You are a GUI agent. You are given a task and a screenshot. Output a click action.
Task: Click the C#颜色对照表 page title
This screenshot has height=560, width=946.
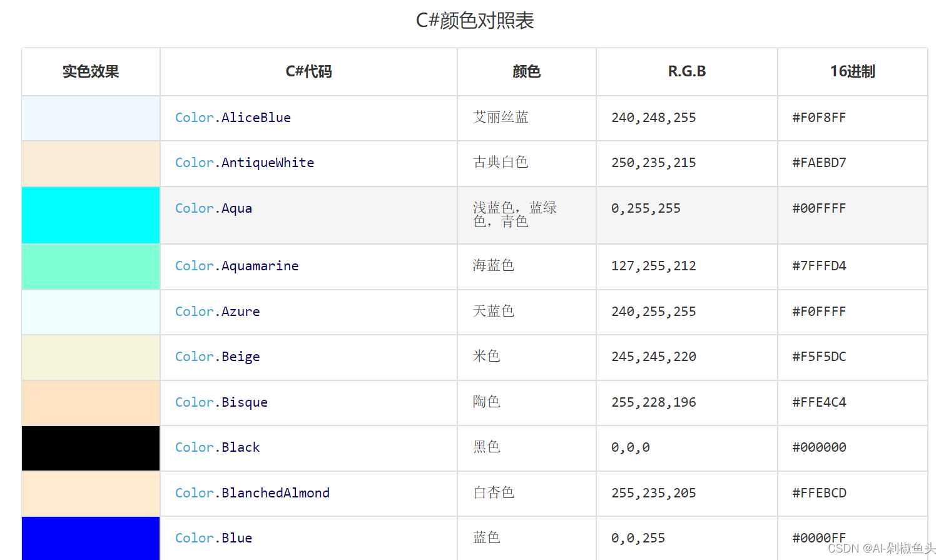474,21
